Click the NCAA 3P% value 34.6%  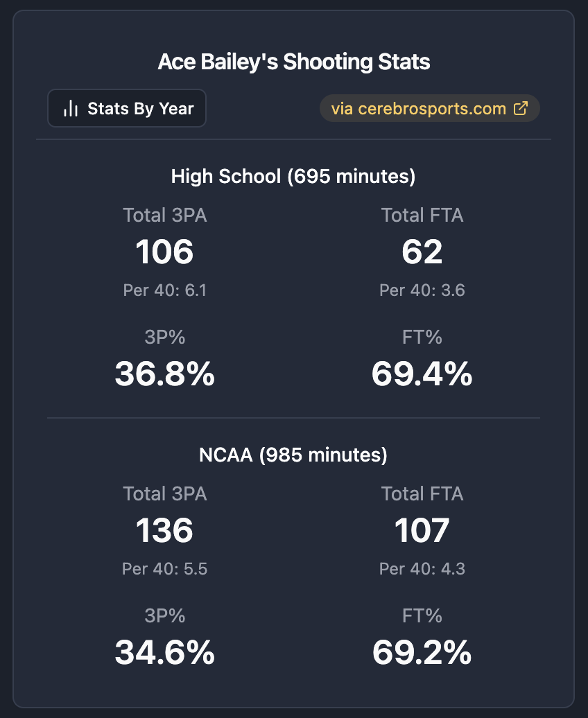[x=165, y=653]
